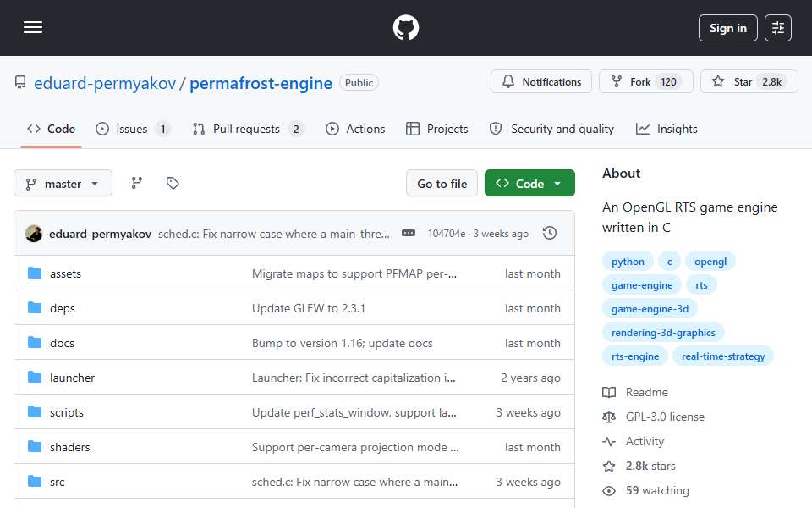Click the deps folder icon
Screen dimensions: 812x508
pyautogui.click(x=35, y=308)
